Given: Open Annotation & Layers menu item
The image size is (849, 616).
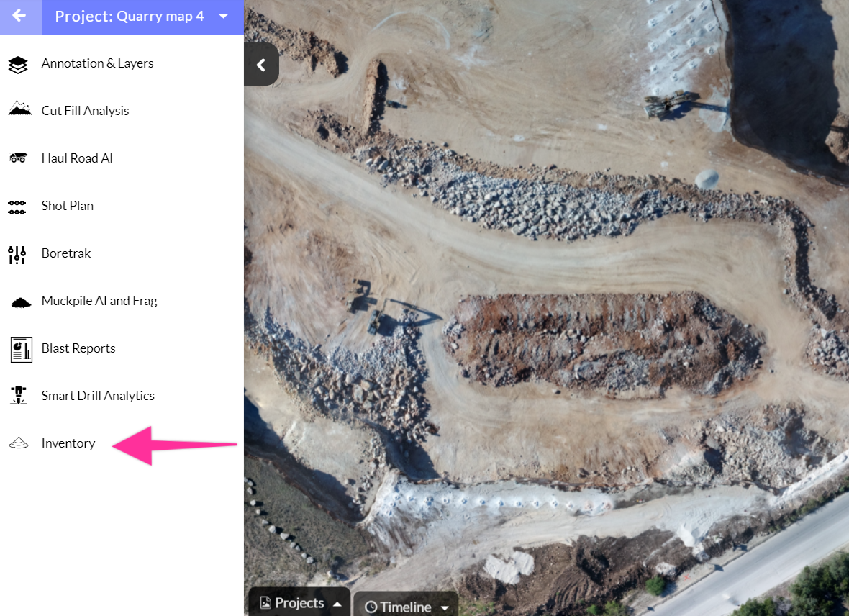Looking at the screenshot, I should tap(97, 63).
